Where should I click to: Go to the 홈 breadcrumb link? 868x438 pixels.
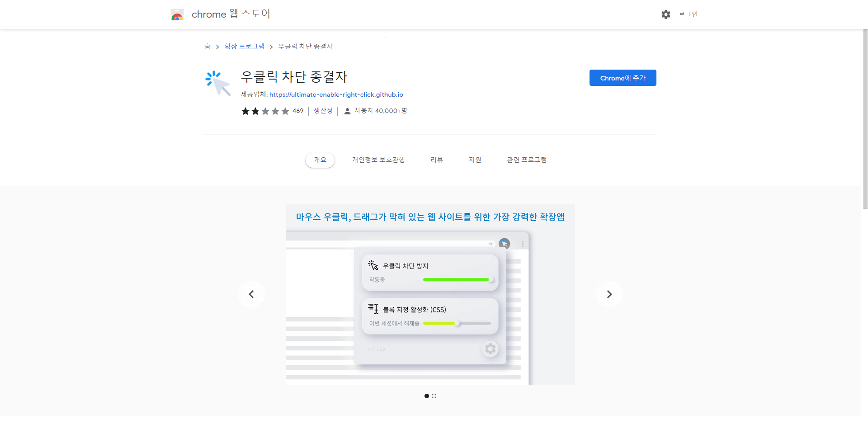point(208,47)
